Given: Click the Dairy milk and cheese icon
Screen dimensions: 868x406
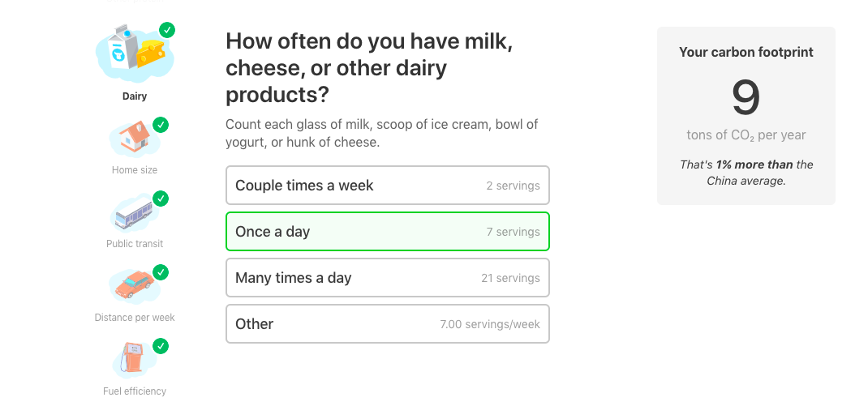Looking at the screenshot, I should point(134,53).
